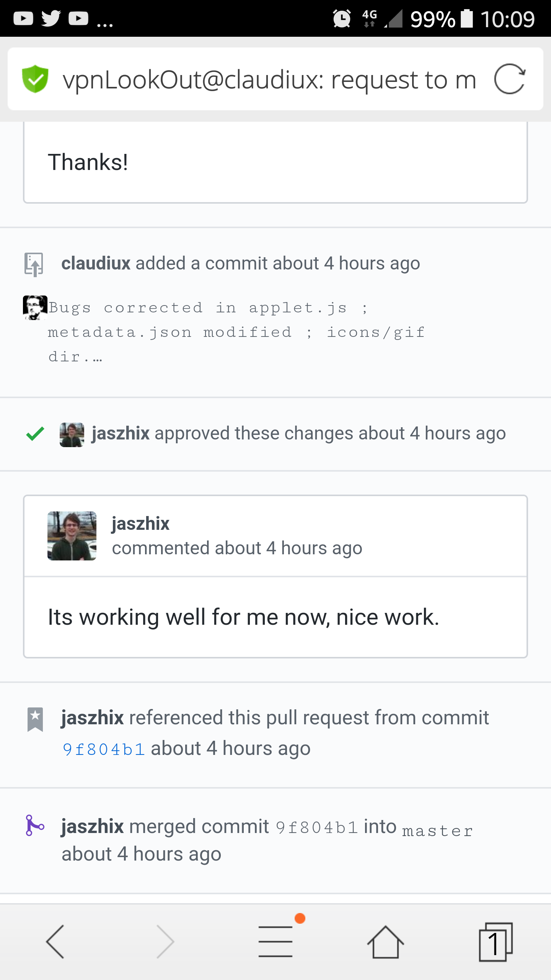Tap the home icon in bottom bar
This screenshot has width=551, height=980.
[x=385, y=942]
